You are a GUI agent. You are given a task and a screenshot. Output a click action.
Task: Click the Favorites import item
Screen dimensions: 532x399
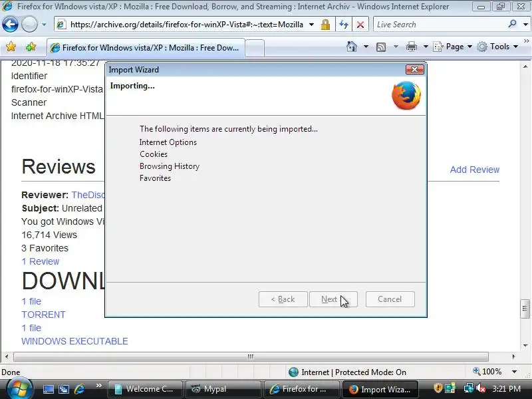click(155, 178)
